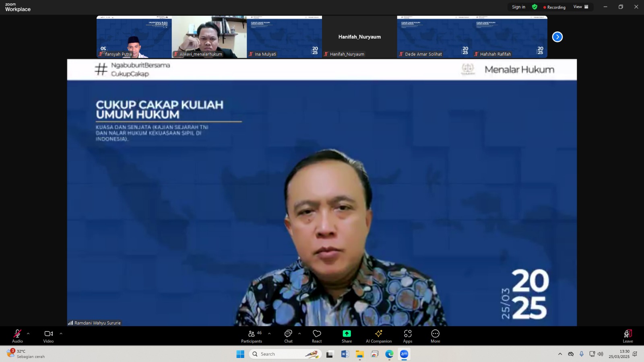Open AI Companion

click(378, 336)
